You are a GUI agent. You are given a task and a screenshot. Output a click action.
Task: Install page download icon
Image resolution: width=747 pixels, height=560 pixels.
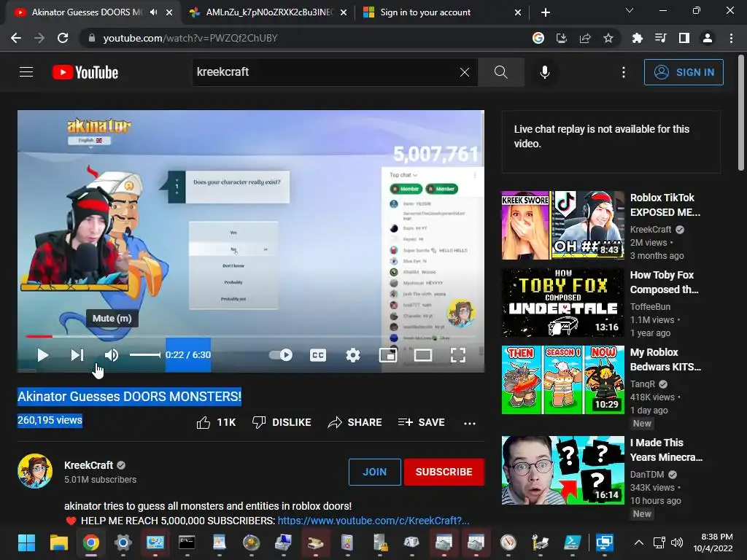click(561, 38)
